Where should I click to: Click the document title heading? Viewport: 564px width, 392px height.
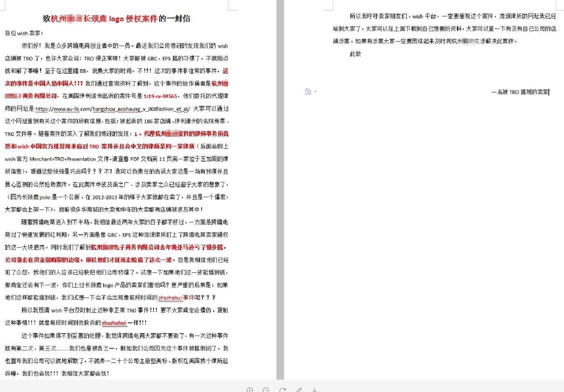point(116,18)
